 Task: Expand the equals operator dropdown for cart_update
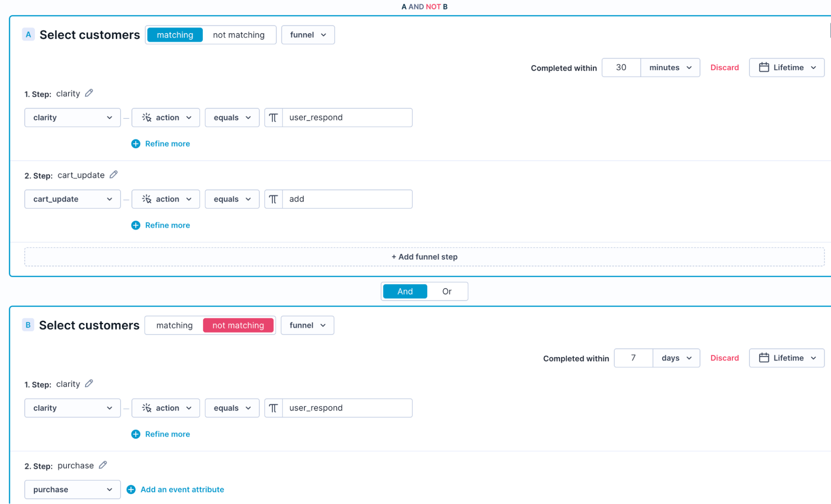pos(232,199)
